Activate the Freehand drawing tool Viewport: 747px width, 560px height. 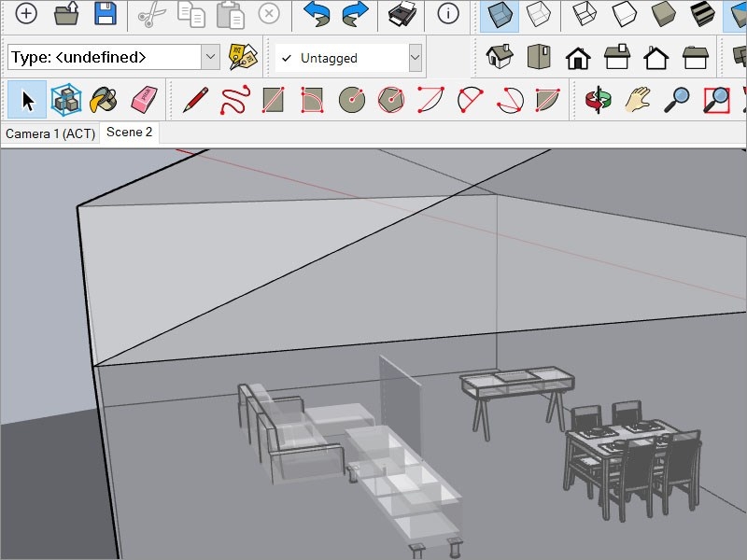[x=233, y=98]
